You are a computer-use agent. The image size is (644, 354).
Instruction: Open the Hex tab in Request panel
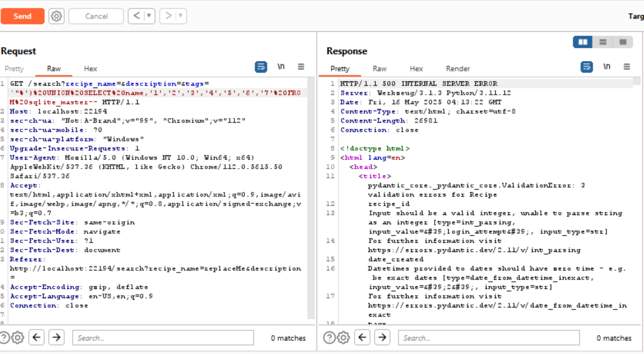pos(91,69)
